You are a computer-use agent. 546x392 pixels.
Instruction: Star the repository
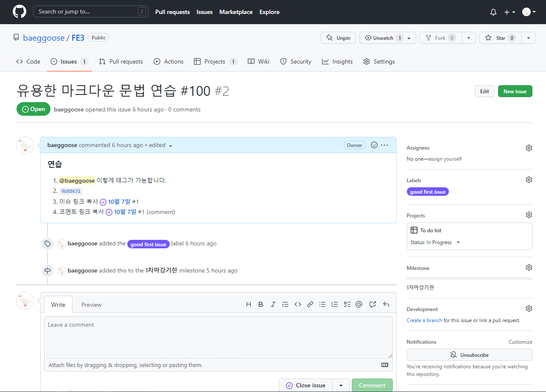(500, 38)
